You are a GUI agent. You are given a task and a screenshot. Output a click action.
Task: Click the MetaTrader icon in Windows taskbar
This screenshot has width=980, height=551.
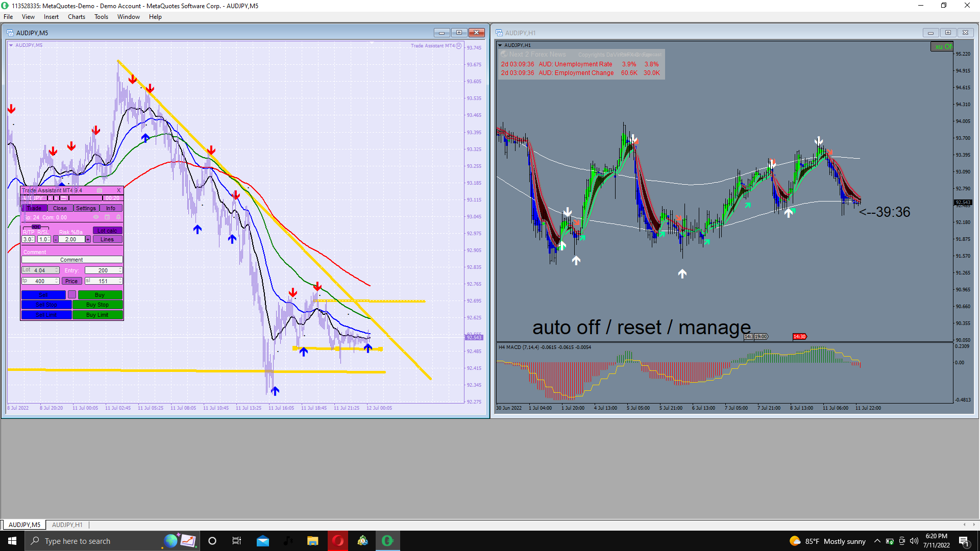pyautogui.click(x=362, y=541)
